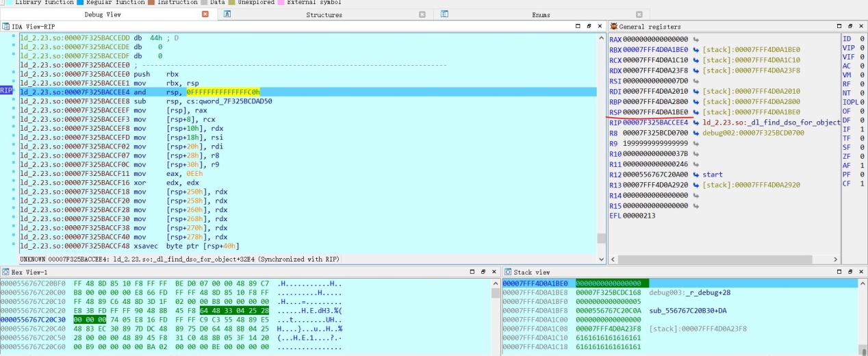Click qword_7F325BCDAD50 operand in sub instruction
This screenshot has height=356, width=868.
229,100
